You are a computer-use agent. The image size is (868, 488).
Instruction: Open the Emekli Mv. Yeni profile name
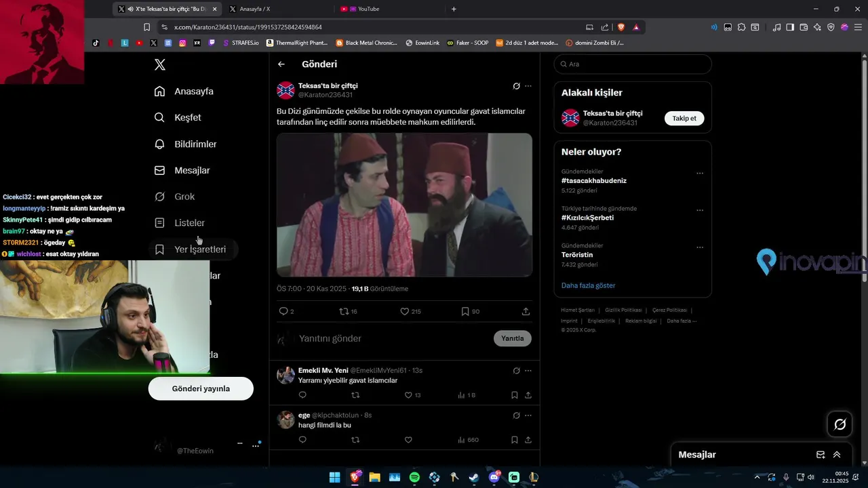pos(323,371)
